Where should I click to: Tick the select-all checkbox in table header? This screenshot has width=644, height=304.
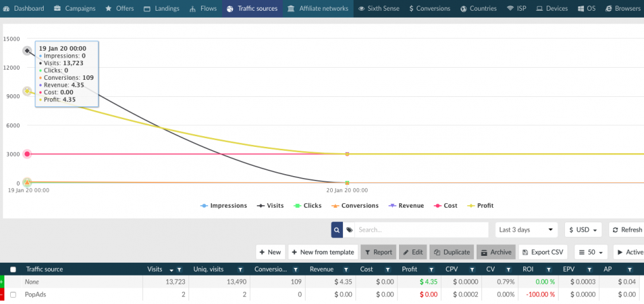[13, 269]
